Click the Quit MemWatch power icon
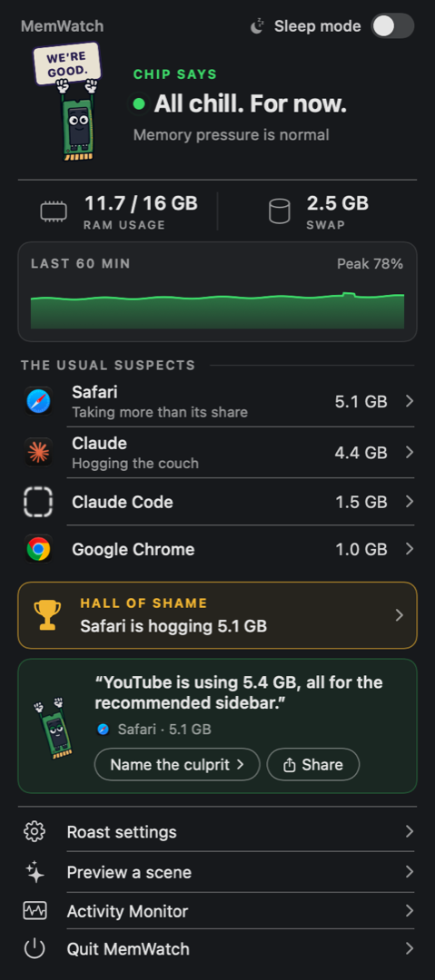Viewport: 435px width, 980px height. tap(35, 949)
